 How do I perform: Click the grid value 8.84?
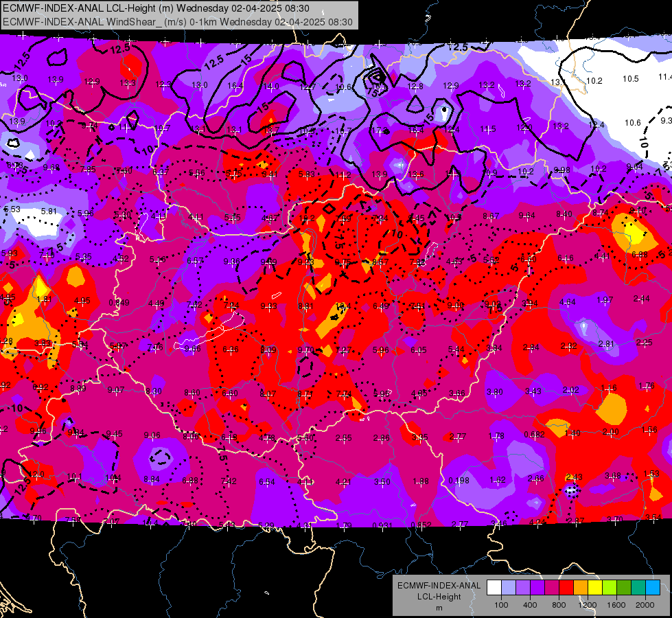pyautogui.click(x=152, y=479)
